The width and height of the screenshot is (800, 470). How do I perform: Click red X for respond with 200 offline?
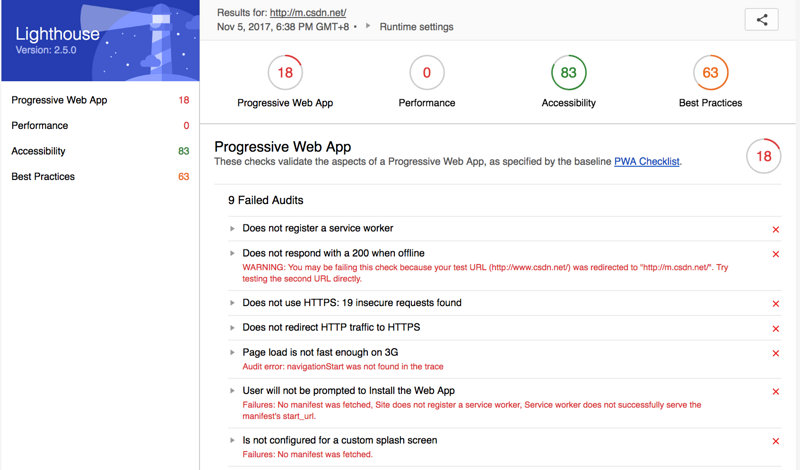[776, 254]
